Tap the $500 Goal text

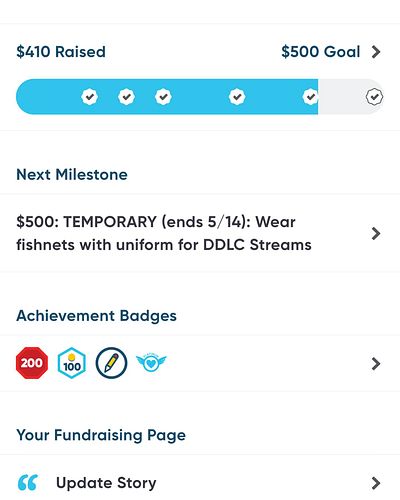click(x=321, y=52)
